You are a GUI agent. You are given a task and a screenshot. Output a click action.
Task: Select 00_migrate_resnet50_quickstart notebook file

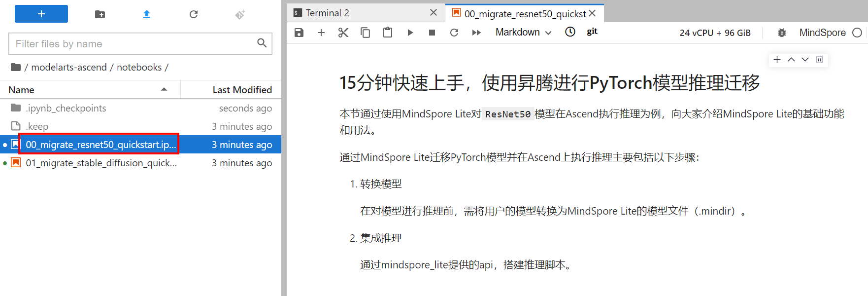pos(140,145)
